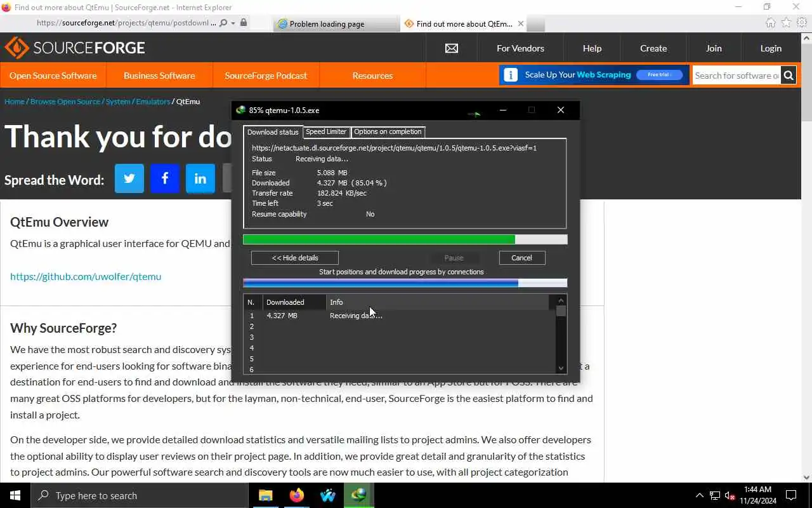
Task: Open the address bar dropdown arrow
Action: tap(233, 23)
